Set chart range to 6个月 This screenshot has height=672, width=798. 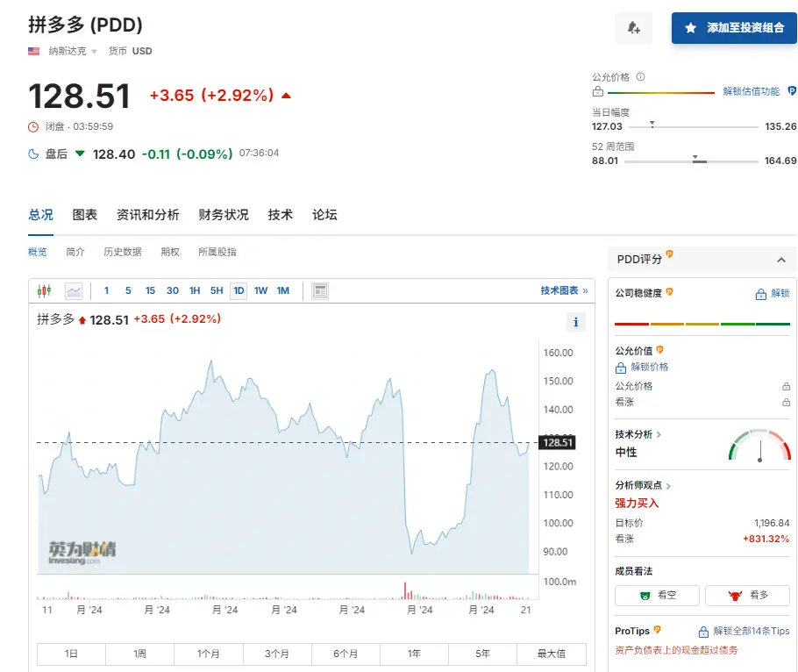coord(346,654)
